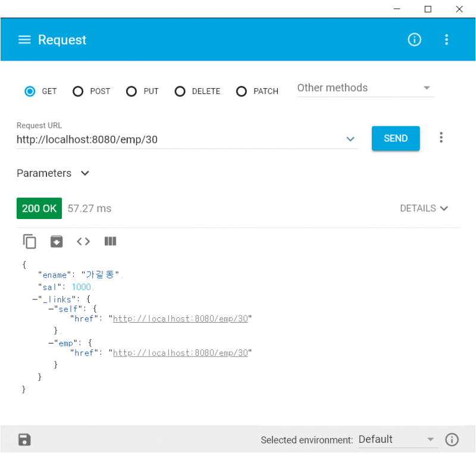
Task: Click the "ename" key in response
Action: coord(55,275)
